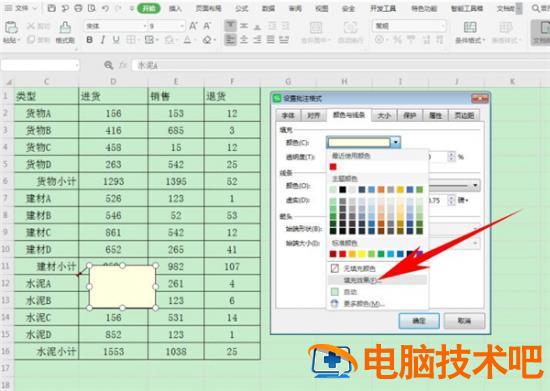The image size is (550, 391).
Task: Click the transparency percent stepper arrows
Action: 451,156
